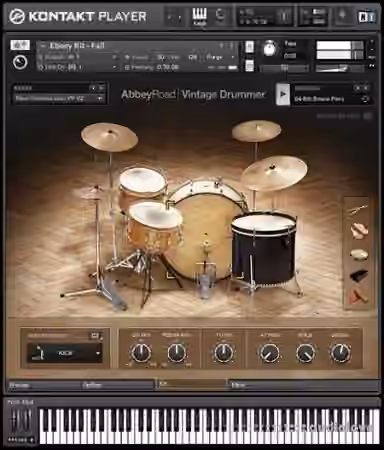Click the small icon above the KICK selector
Image resolution: width=384 pixels, height=450 pixels.
(x=95, y=336)
